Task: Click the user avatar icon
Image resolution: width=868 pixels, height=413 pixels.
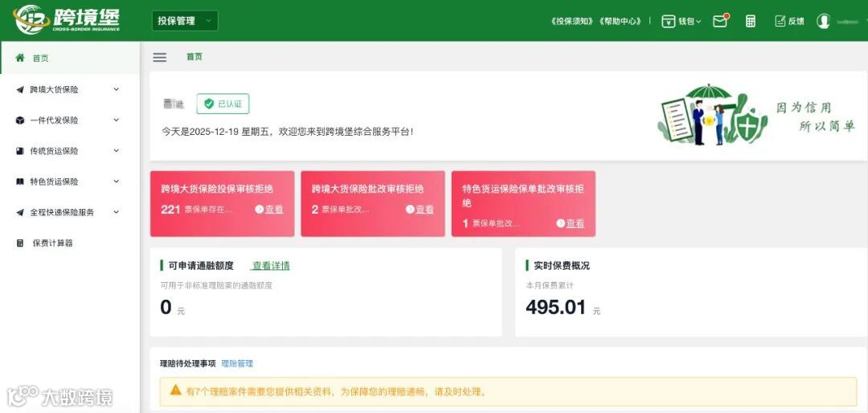Action: tap(824, 21)
